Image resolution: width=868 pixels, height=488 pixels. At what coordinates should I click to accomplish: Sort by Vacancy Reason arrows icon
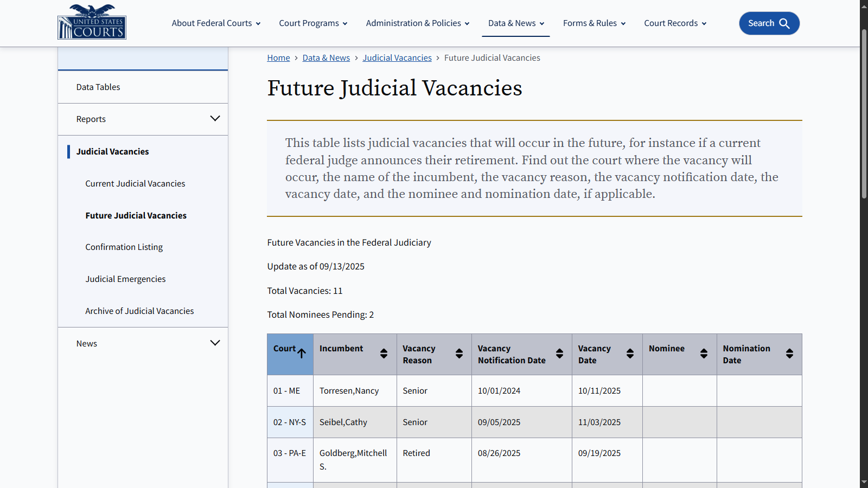coord(459,354)
